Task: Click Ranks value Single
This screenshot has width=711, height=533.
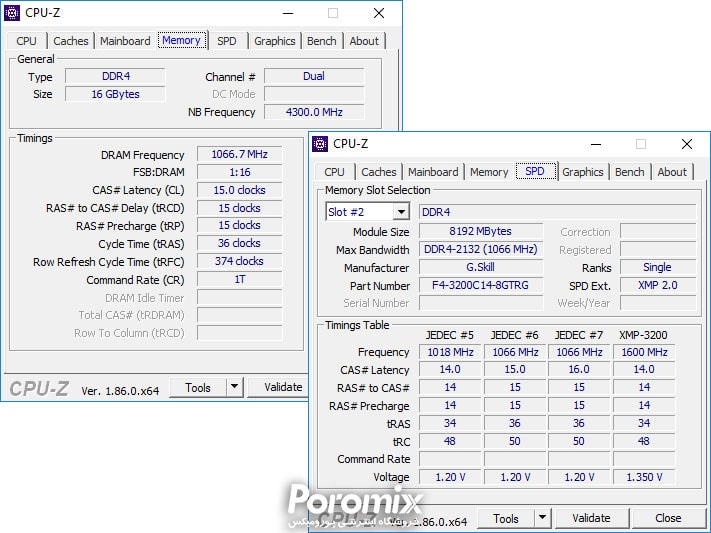Action: coord(657,267)
